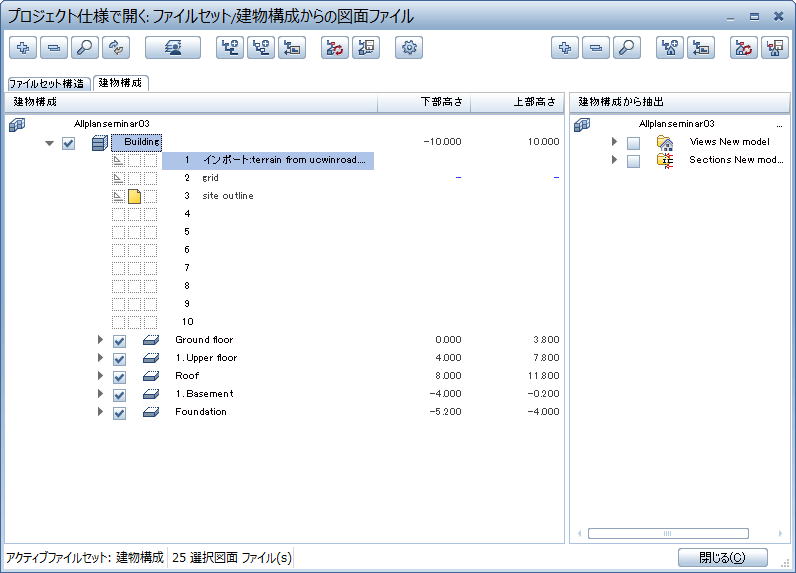Switch to ファイルセット構造 tab
Viewport: 796px width, 573px height.
tap(48, 84)
